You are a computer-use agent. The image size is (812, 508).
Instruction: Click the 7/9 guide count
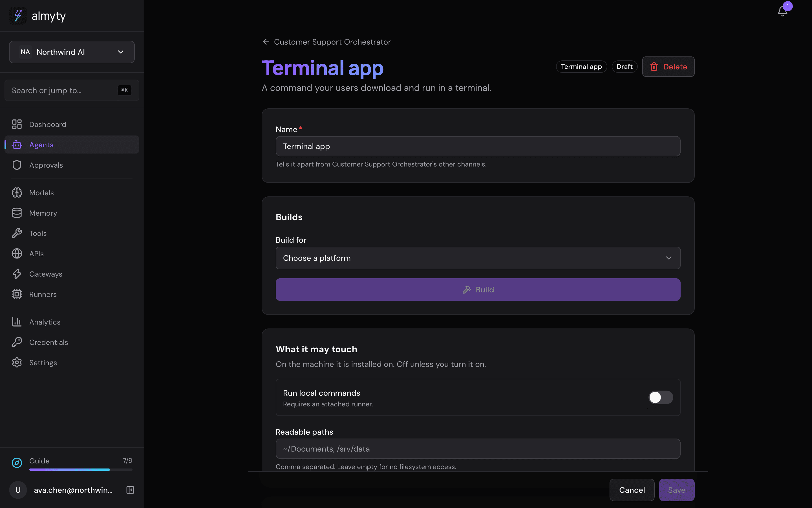tap(127, 461)
